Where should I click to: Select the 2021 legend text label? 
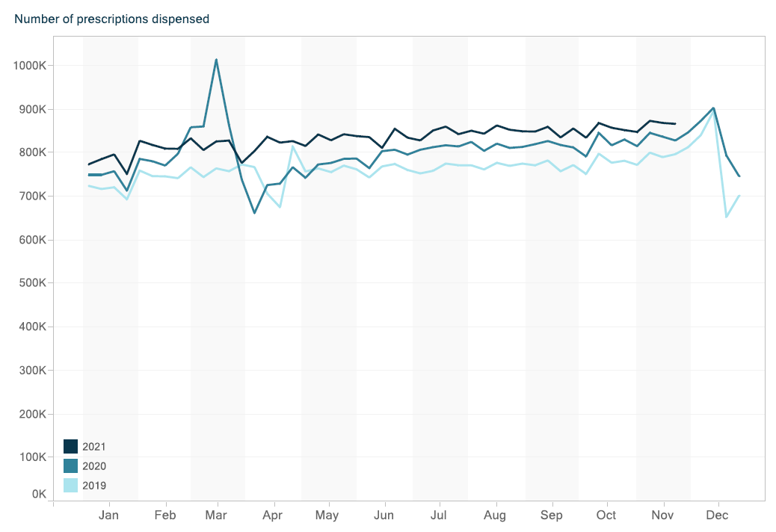click(x=95, y=447)
